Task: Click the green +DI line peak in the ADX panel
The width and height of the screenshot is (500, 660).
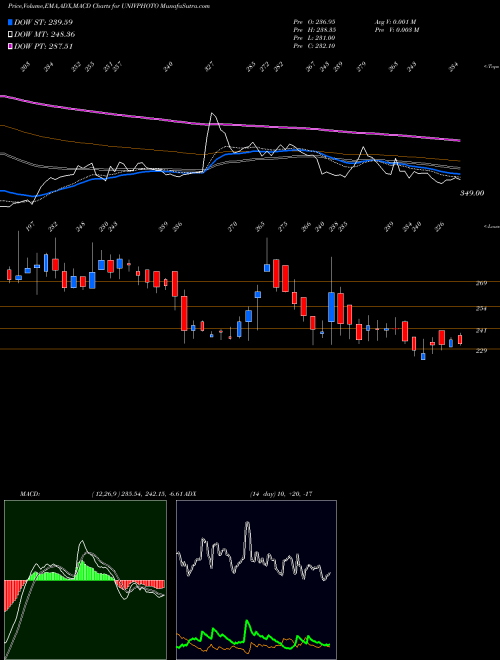Action: tap(247, 621)
